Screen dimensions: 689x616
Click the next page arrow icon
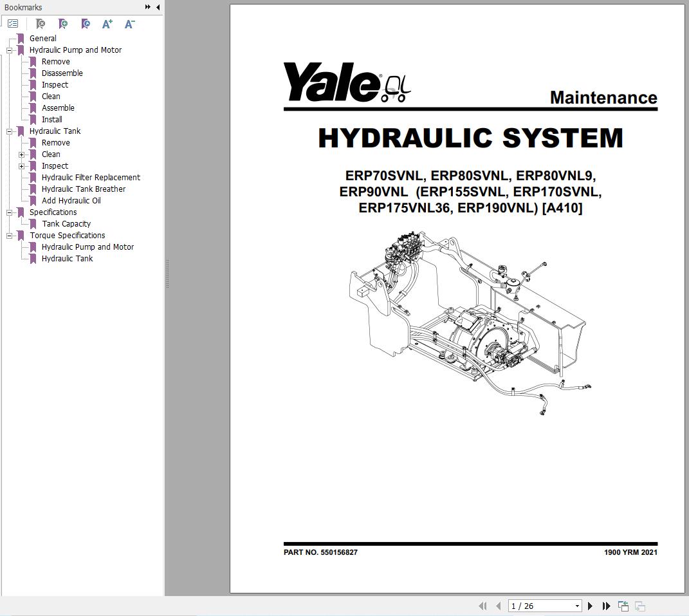(x=590, y=606)
